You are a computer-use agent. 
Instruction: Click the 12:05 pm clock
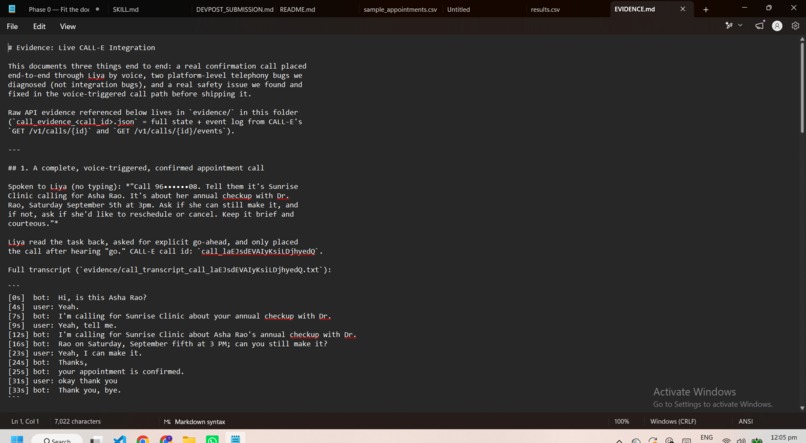(x=783, y=437)
